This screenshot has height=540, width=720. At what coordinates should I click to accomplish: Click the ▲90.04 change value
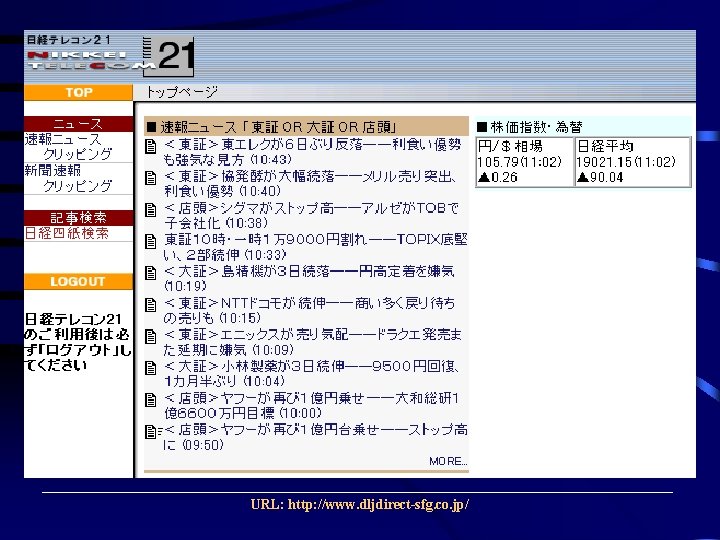(x=600, y=177)
